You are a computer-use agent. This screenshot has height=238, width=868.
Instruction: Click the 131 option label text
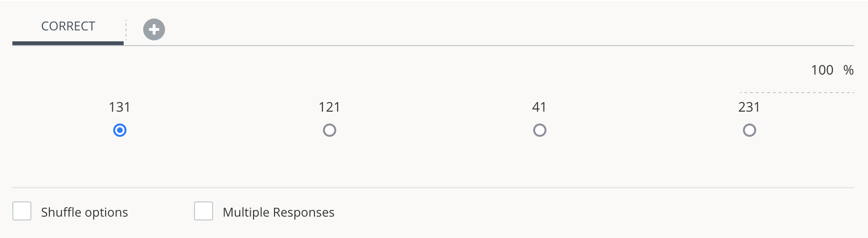119,107
